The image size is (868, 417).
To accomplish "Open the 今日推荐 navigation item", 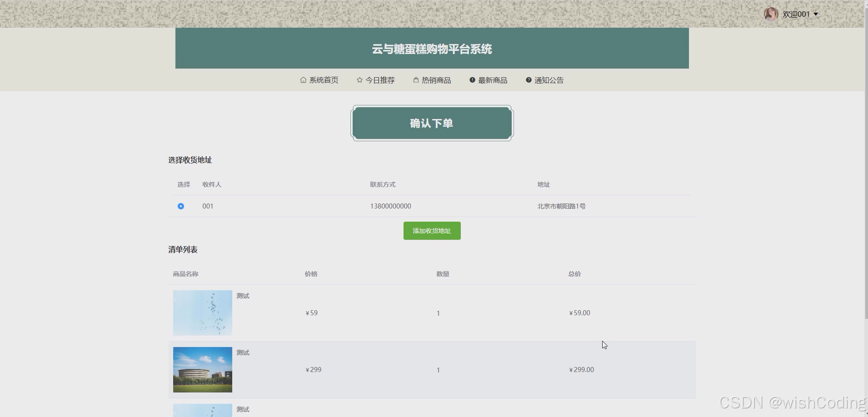I will tap(380, 80).
